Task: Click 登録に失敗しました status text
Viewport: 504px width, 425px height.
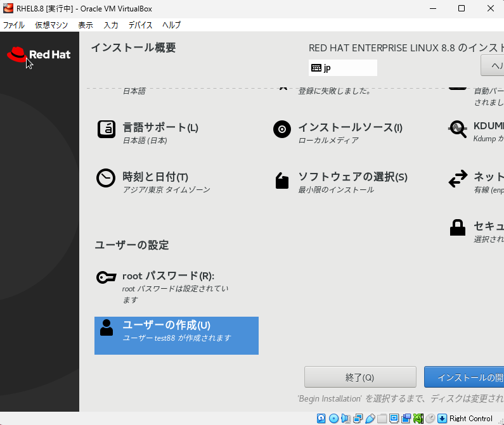Action: (335, 91)
